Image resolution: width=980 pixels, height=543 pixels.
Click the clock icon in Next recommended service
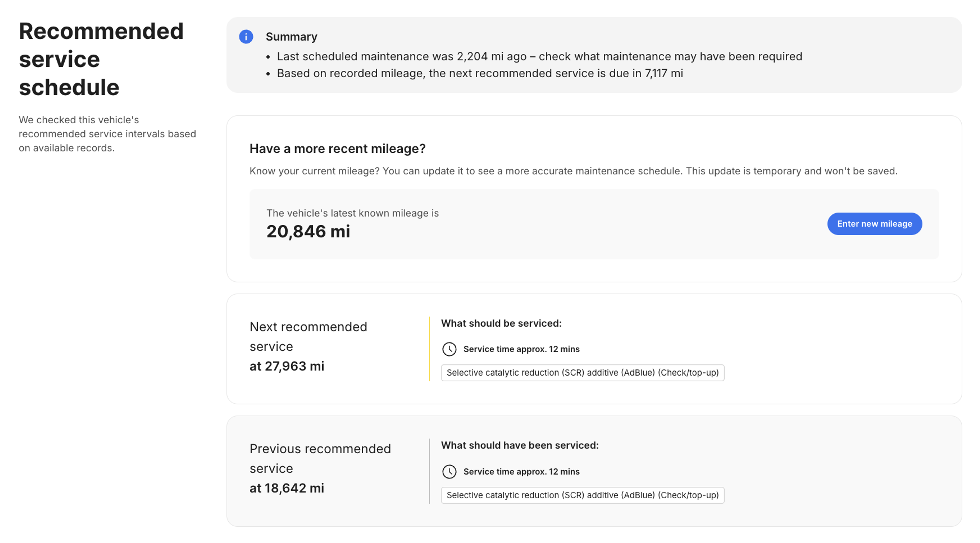pos(449,349)
